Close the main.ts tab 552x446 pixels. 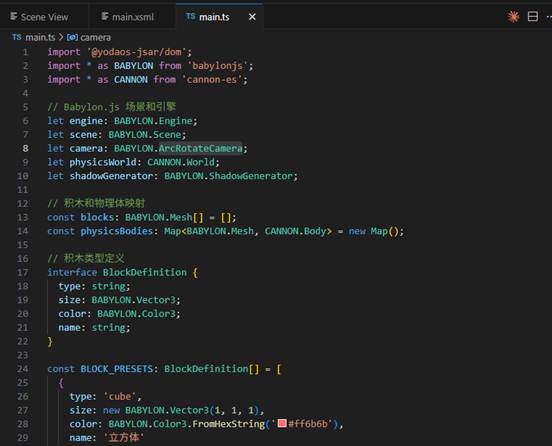point(252,17)
